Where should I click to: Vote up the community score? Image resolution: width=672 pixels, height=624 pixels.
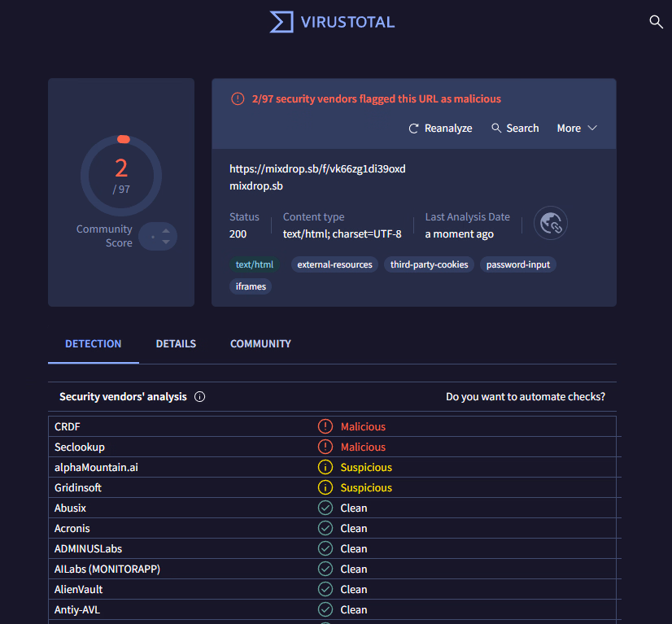[x=166, y=231]
